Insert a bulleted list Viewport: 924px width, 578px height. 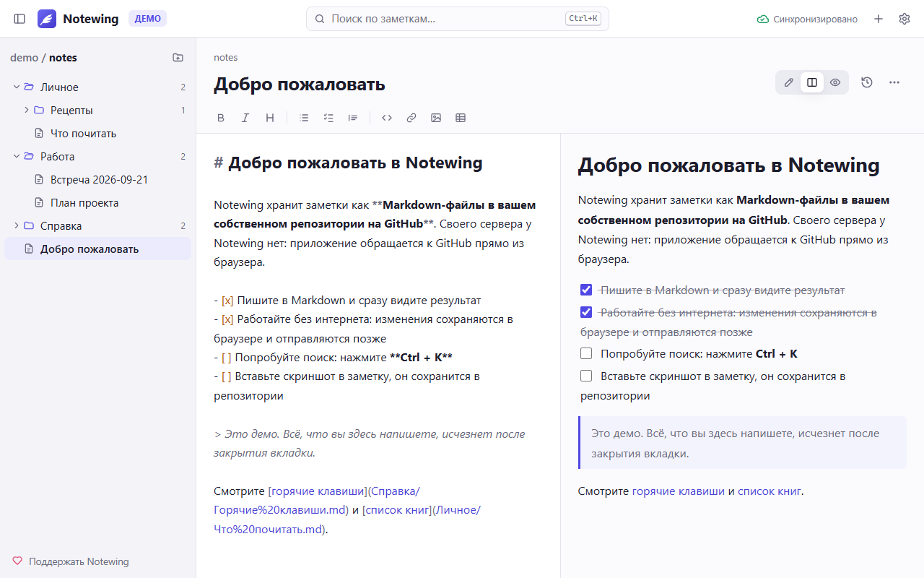[x=304, y=118]
